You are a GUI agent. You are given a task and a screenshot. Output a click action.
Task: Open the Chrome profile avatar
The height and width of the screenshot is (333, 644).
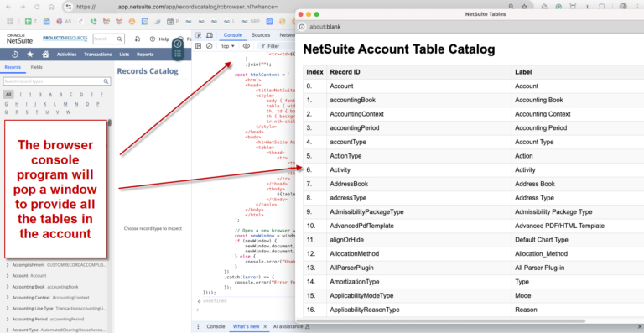click(623, 7)
